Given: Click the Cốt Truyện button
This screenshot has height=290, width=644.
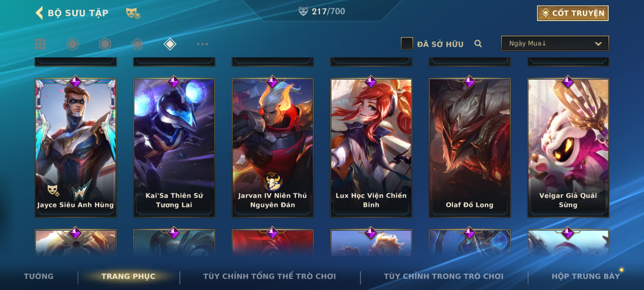Looking at the screenshot, I should (573, 13).
